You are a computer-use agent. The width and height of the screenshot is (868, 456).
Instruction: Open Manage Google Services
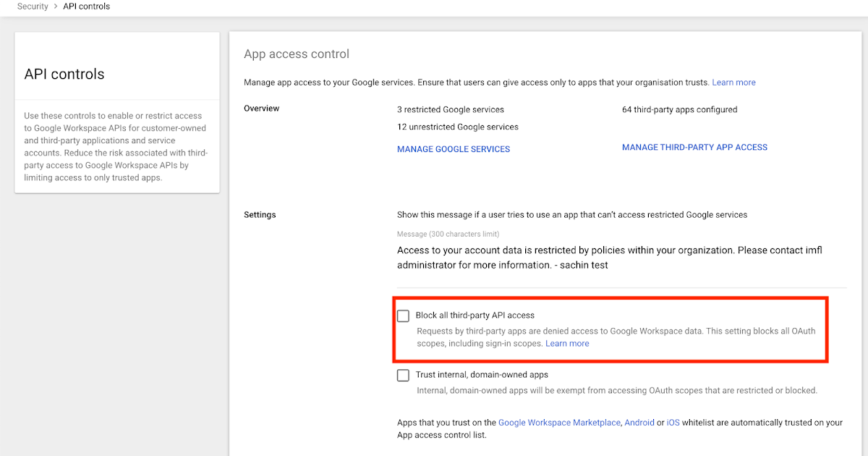point(454,149)
